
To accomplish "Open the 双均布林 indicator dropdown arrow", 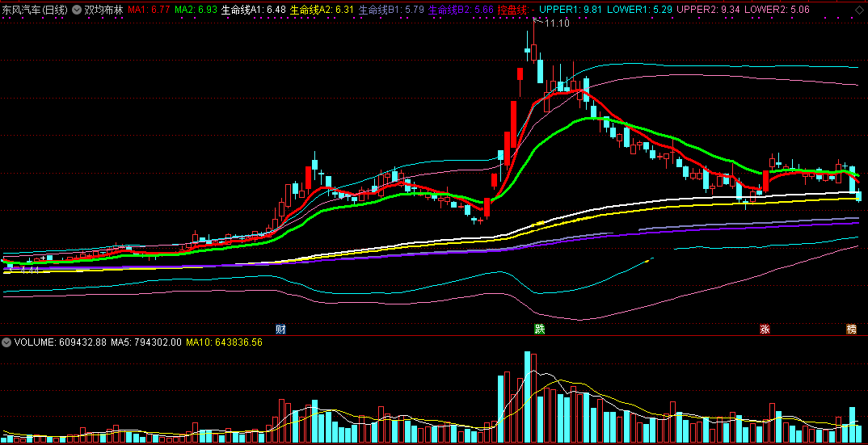I will (77, 10).
